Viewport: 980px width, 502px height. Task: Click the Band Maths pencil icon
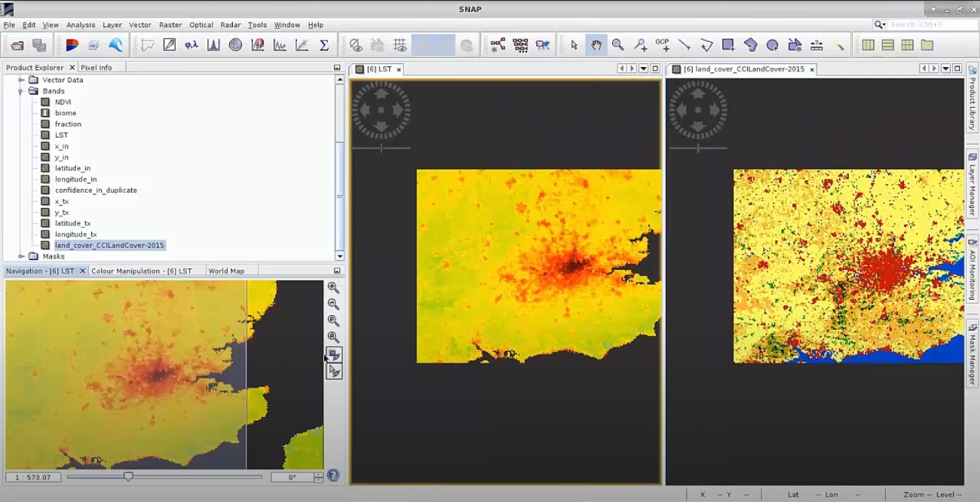coord(170,45)
